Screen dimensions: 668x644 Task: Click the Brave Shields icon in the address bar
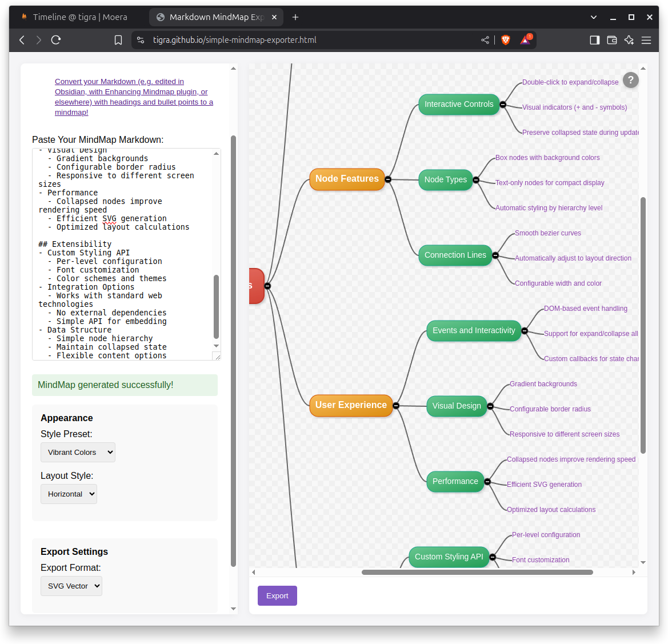click(505, 40)
